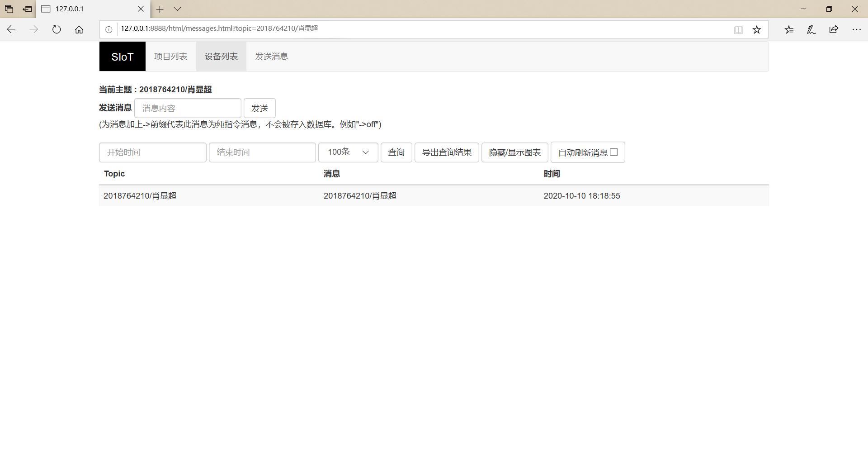Open the Hub favorites pane
Image resolution: width=868 pixels, height=466 pixels.
point(789,29)
